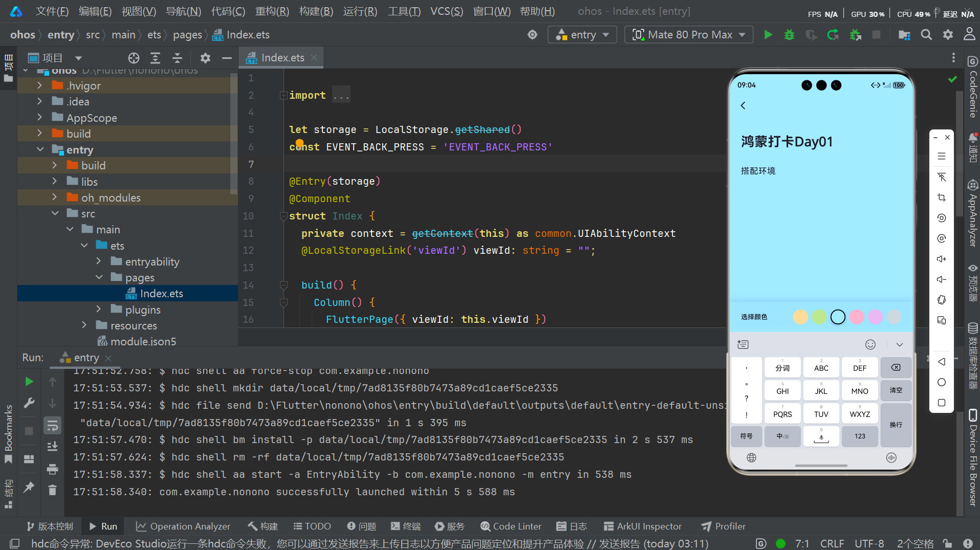Tap the 清空 key on phone keyboard

click(896, 390)
